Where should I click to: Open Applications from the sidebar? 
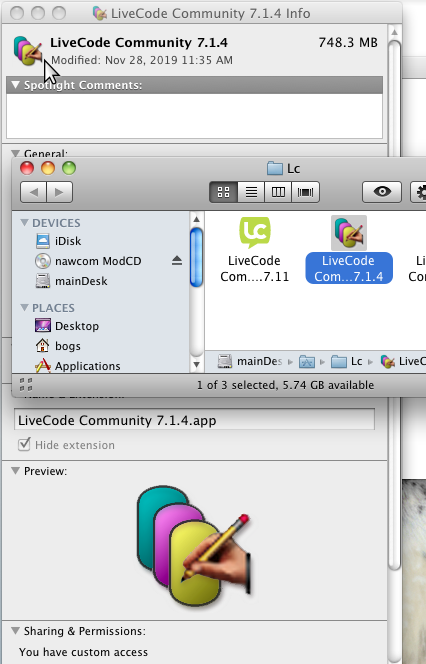pyautogui.click(x=78, y=366)
